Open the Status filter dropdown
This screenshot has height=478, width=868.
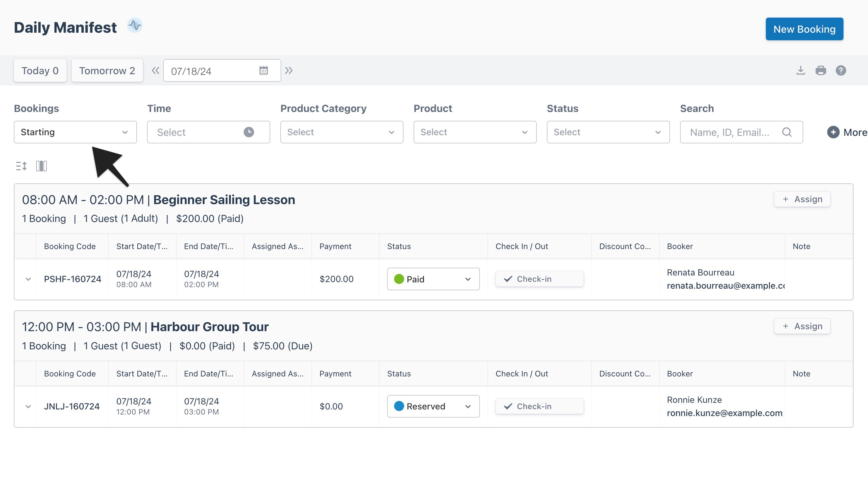(x=608, y=132)
